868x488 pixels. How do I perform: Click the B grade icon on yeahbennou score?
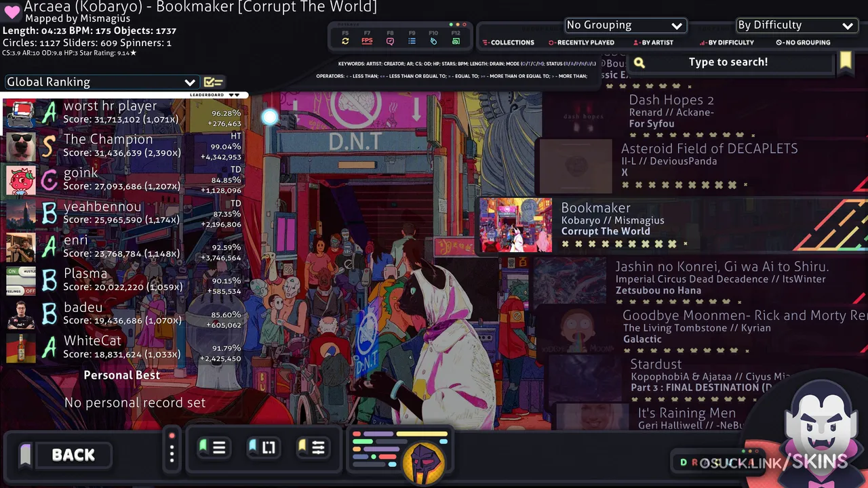[x=49, y=213]
